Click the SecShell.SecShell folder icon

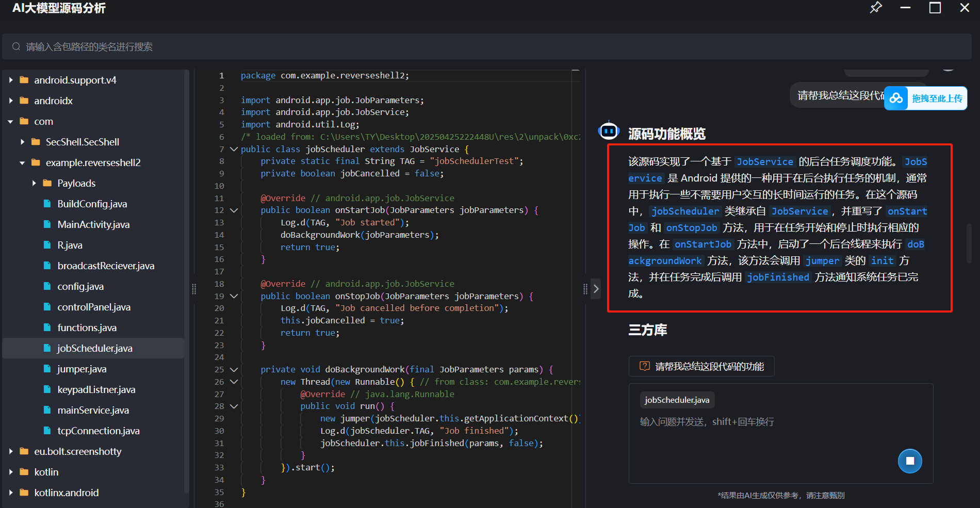pos(36,142)
